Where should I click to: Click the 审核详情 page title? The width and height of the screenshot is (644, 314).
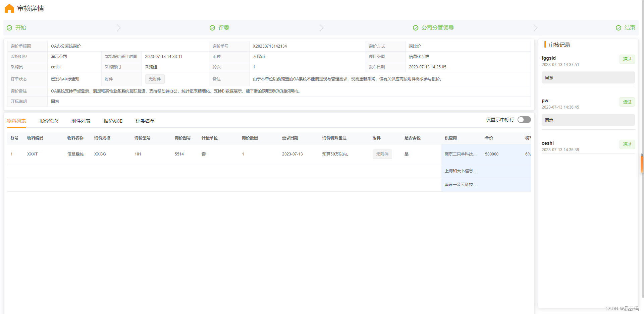pos(31,8)
